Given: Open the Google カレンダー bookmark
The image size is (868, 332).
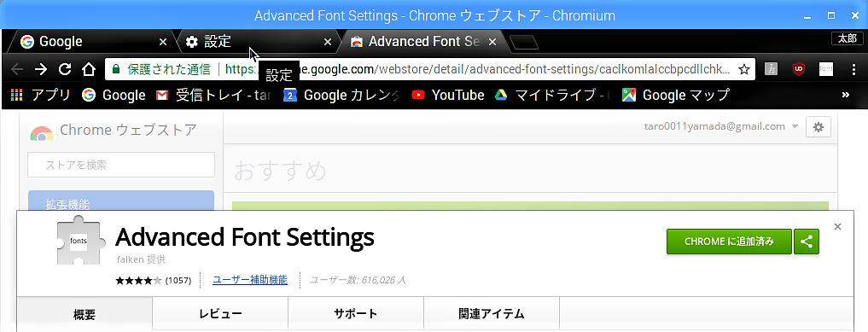Looking at the screenshot, I should coord(342,96).
